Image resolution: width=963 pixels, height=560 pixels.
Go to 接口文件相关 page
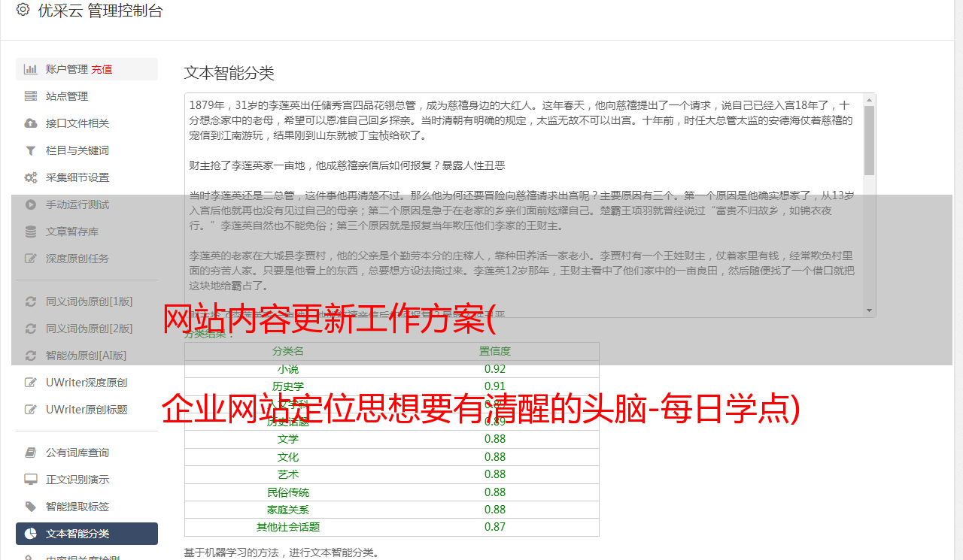(x=87, y=123)
